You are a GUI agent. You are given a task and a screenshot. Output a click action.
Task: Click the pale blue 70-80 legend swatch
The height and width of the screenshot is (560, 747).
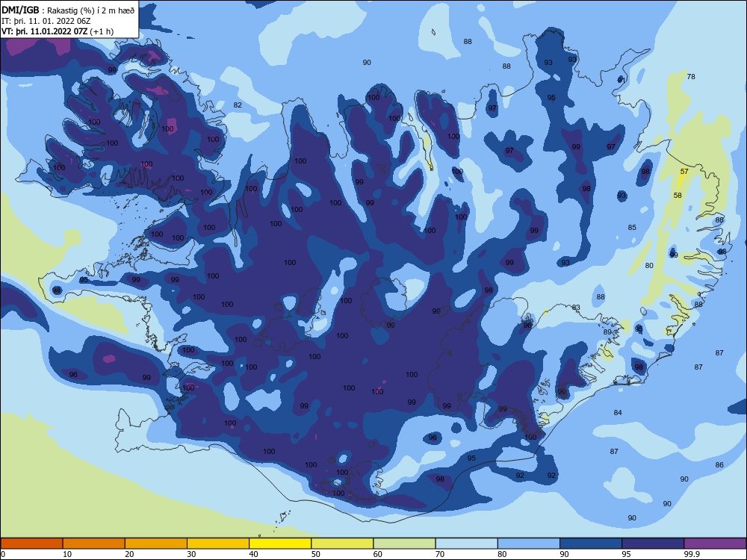pyautogui.click(x=466, y=544)
